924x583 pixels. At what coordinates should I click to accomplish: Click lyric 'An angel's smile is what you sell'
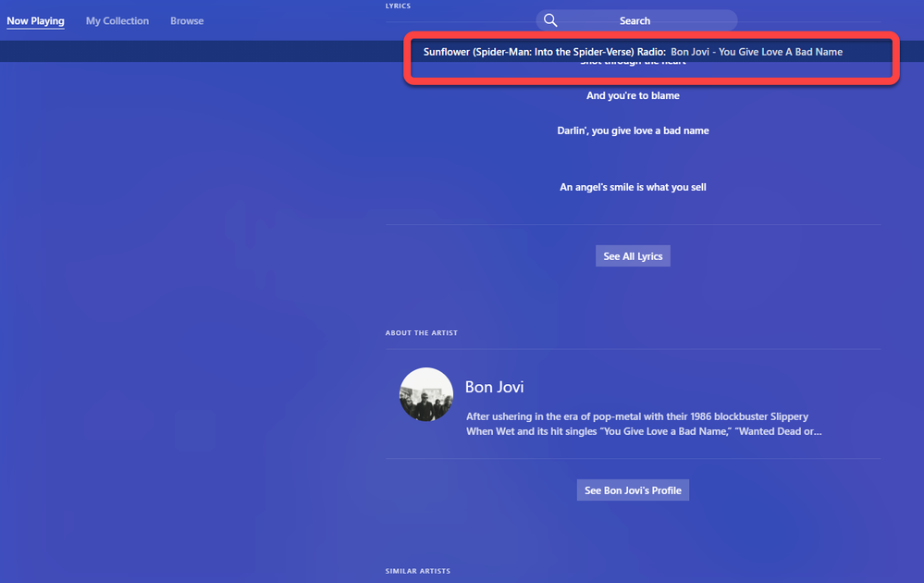pyautogui.click(x=633, y=187)
